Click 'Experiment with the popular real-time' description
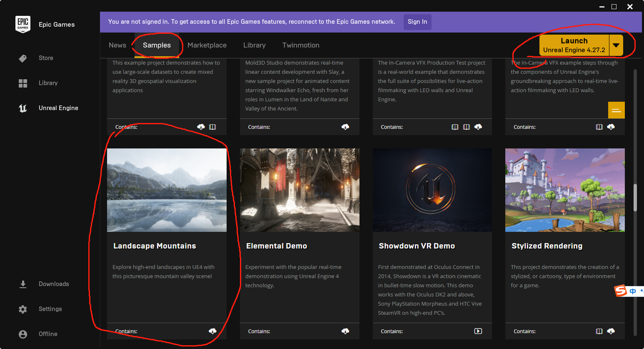The height and width of the screenshot is (349, 644). pyautogui.click(x=293, y=276)
